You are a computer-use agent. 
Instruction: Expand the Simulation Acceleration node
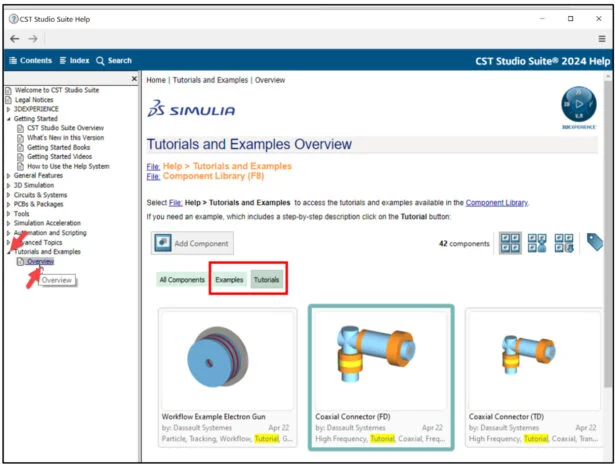tap(8, 223)
